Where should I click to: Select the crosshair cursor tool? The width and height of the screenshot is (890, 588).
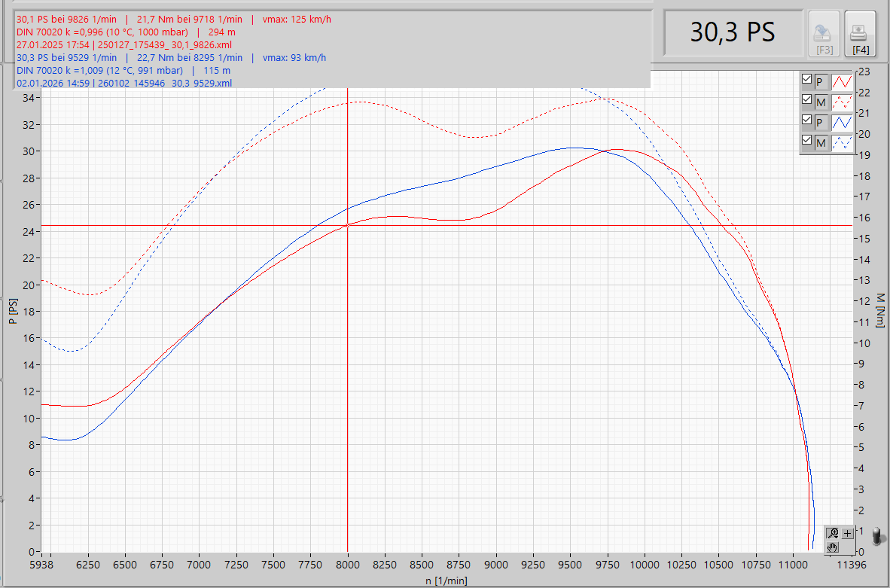pyautogui.click(x=847, y=533)
